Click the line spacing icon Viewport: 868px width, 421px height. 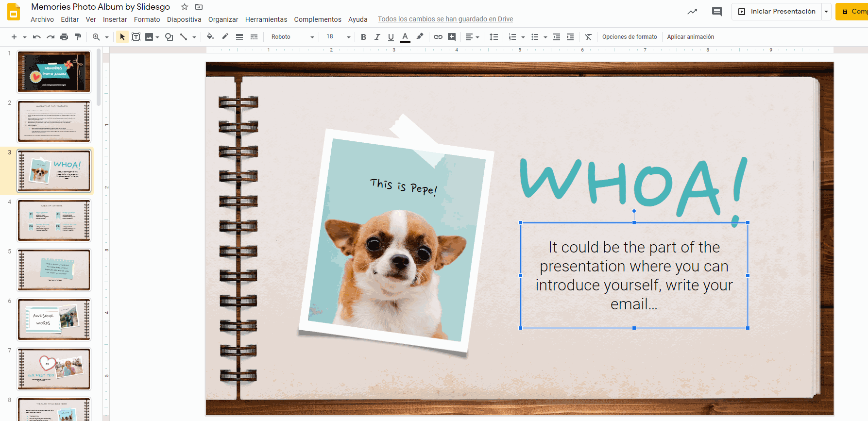494,37
